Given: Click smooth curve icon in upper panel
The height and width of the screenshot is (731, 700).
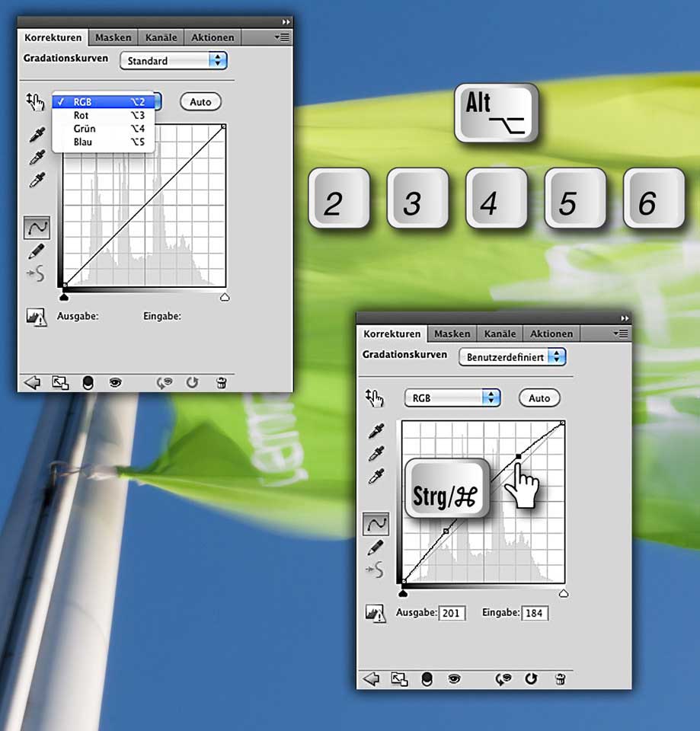Looking at the screenshot, I should click(36, 273).
